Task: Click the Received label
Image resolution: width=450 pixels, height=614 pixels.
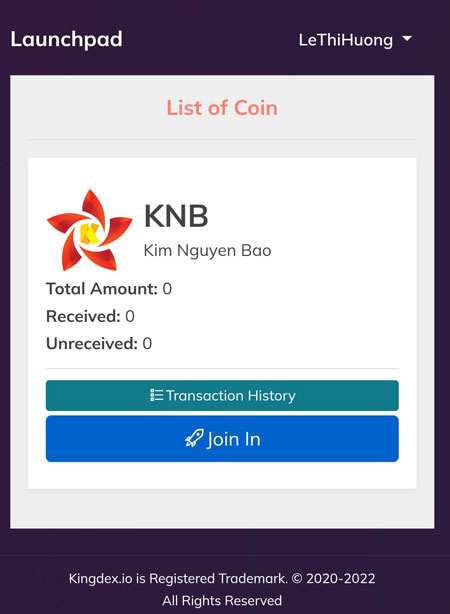Action: (x=83, y=316)
